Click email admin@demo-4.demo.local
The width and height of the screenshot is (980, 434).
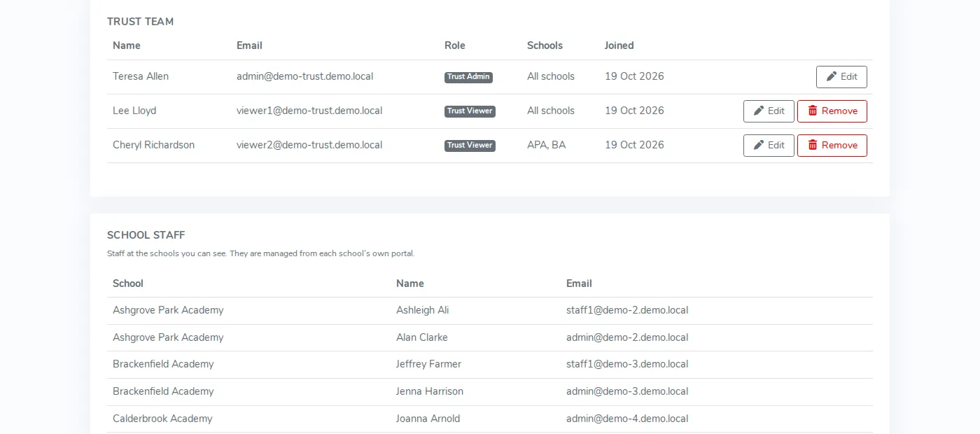[x=627, y=419]
